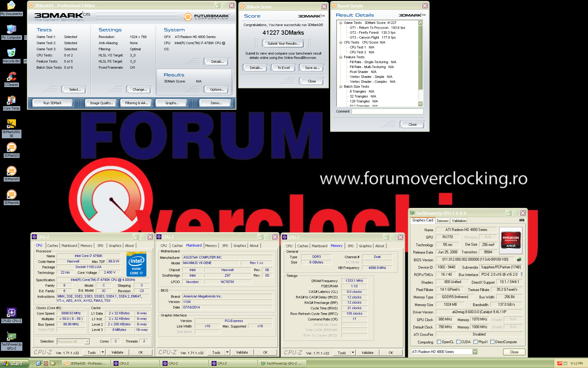Open SPD tab in CPU-Z Memory window
The width and height of the screenshot is (588, 368).
350,246
